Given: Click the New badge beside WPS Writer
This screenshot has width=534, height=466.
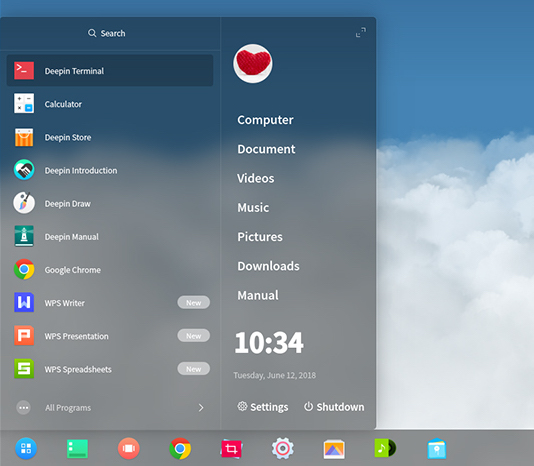Looking at the screenshot, I should 193,302.
